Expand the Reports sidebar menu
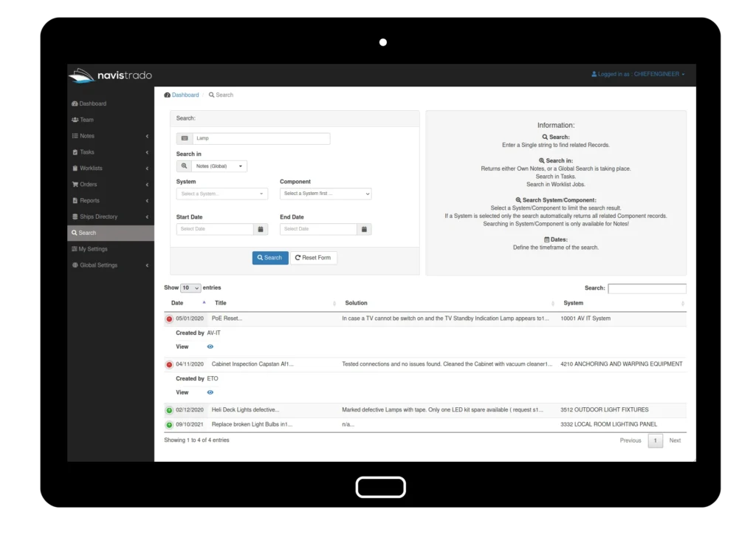756x535 pixels. pyautogui.click(x=111, y=201)
